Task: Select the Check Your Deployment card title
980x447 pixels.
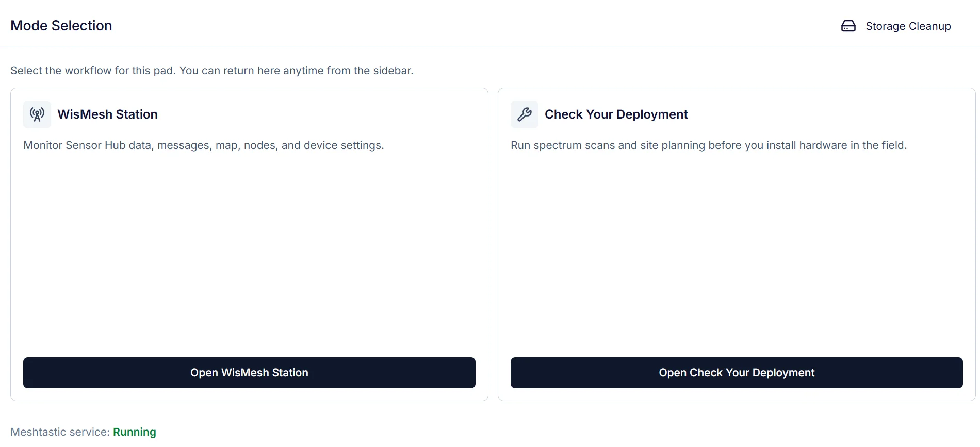Action: 616,114
